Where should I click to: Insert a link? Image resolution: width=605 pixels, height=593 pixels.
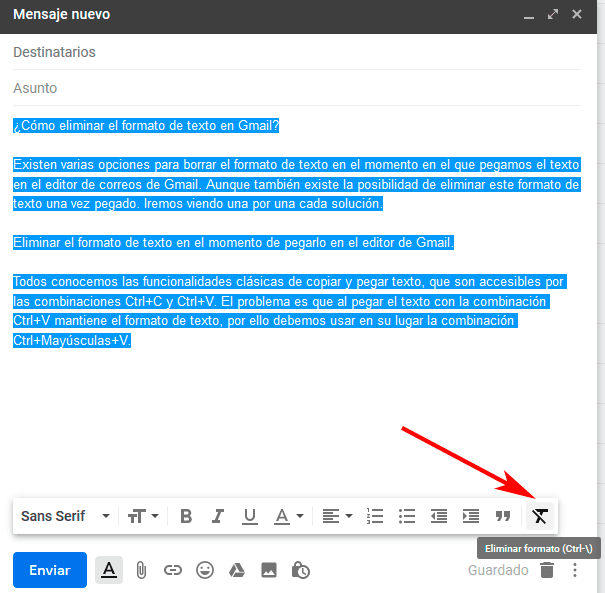click(172, 570)
